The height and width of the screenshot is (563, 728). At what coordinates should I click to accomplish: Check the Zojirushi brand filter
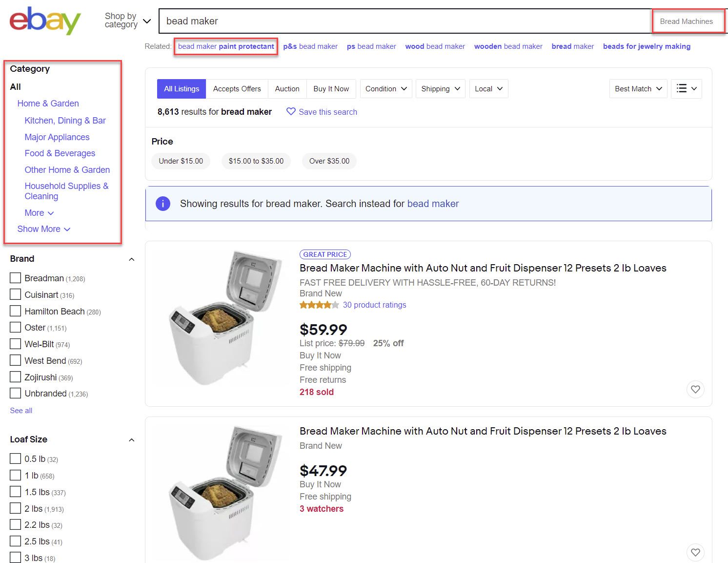16,377
